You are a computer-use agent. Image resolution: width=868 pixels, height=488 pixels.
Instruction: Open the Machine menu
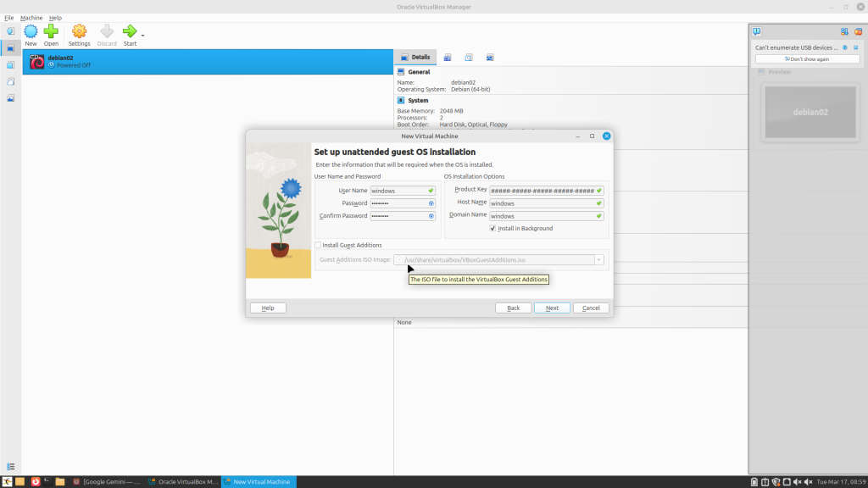(31, 18)
